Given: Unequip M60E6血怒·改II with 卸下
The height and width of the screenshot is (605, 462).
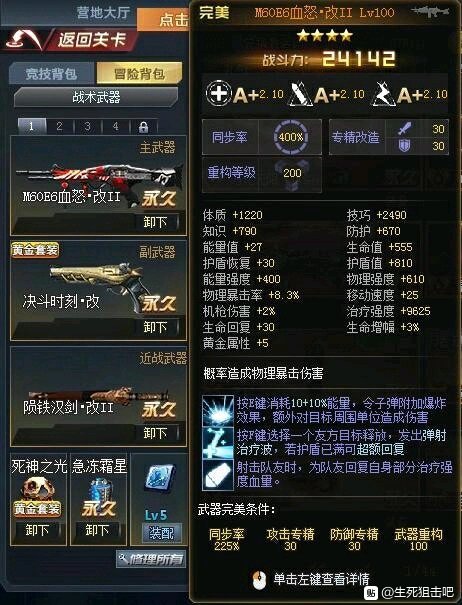Looking at the screenshot, I should 156,222.
